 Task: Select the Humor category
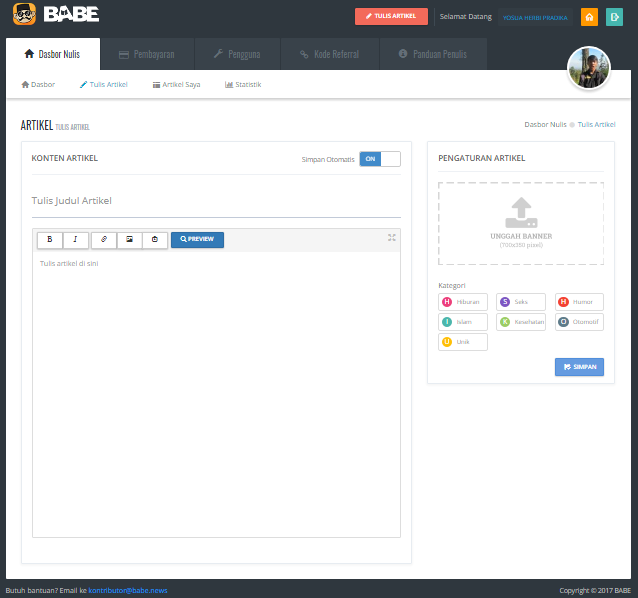click(579, 302)
